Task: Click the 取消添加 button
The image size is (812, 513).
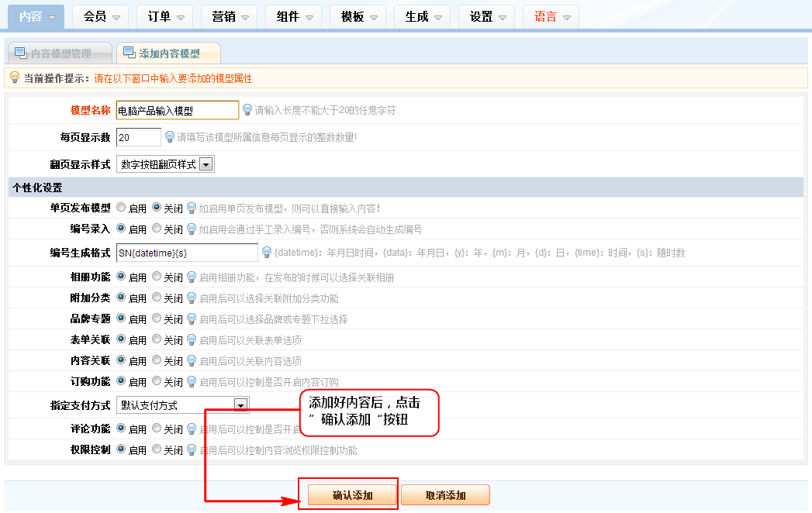Action: click(445, 495)
